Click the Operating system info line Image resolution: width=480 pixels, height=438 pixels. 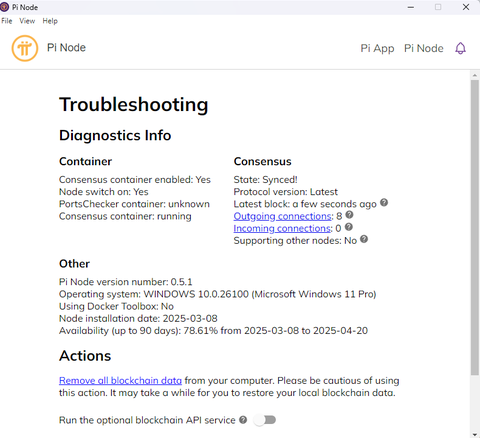pos(218,294)
